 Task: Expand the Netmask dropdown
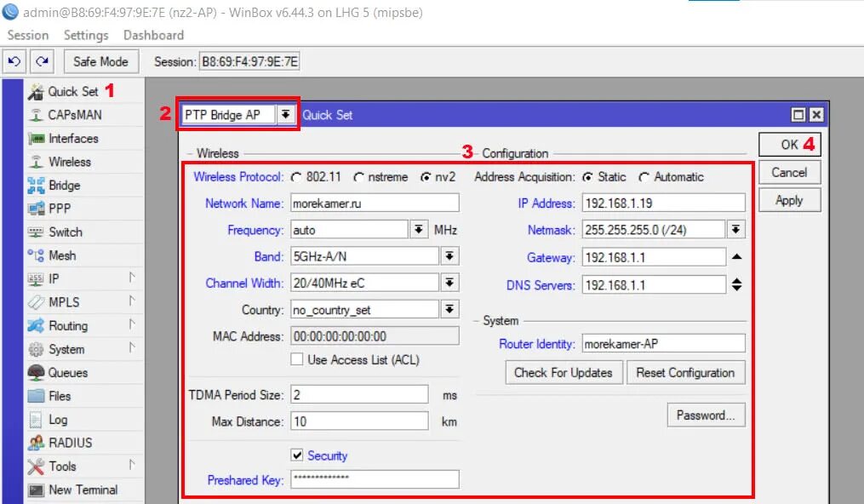click(x=735, y=229)
